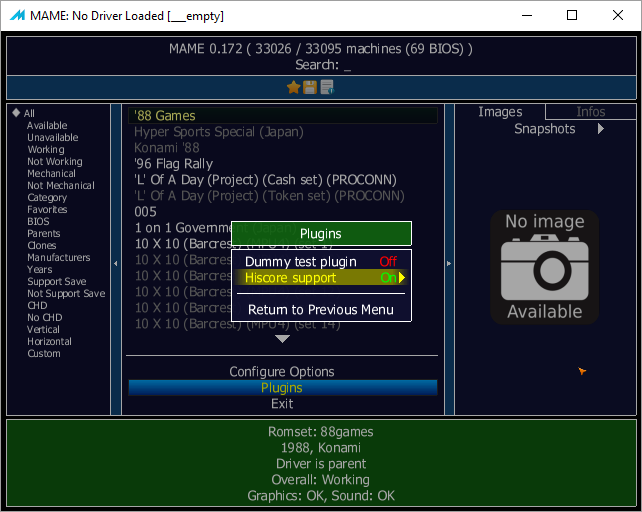Viewport: 642px width, 512px height.
Task: Click the MAME logo in the title bar
Action: coord(18,16)
